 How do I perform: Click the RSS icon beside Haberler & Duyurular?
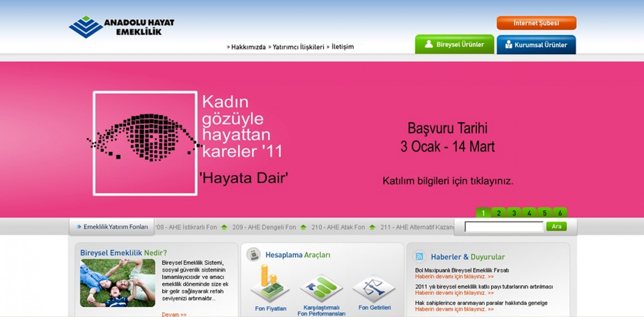(419, 257)
